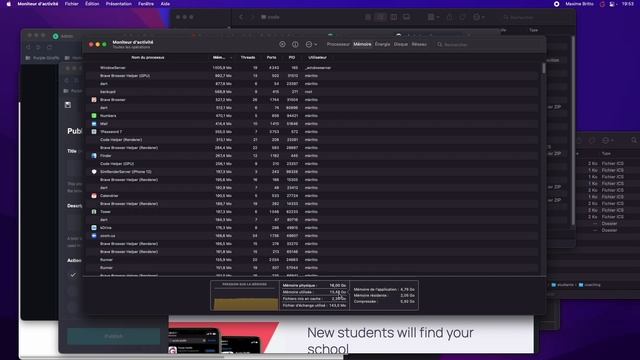Screen dimensions: 640x360
Task: Select the Finder icon in process list
Action: click(x=94, y=156)
